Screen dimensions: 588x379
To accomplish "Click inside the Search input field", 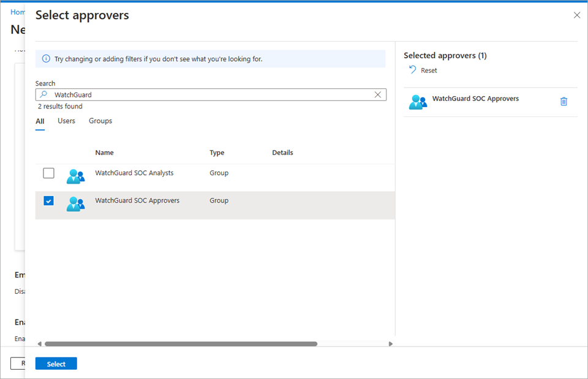I will click(184, 95).
